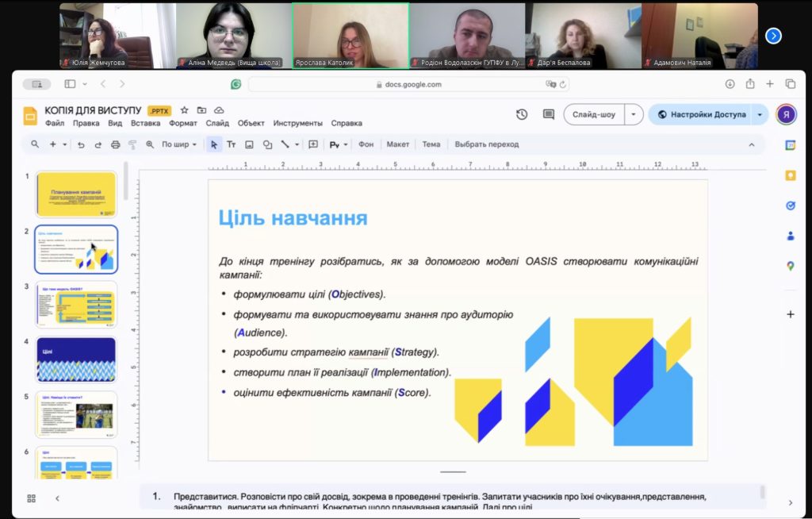The image size is (812, 519).
Task: Click the Grammarly extension icon
Action: (x=236, y=84)
